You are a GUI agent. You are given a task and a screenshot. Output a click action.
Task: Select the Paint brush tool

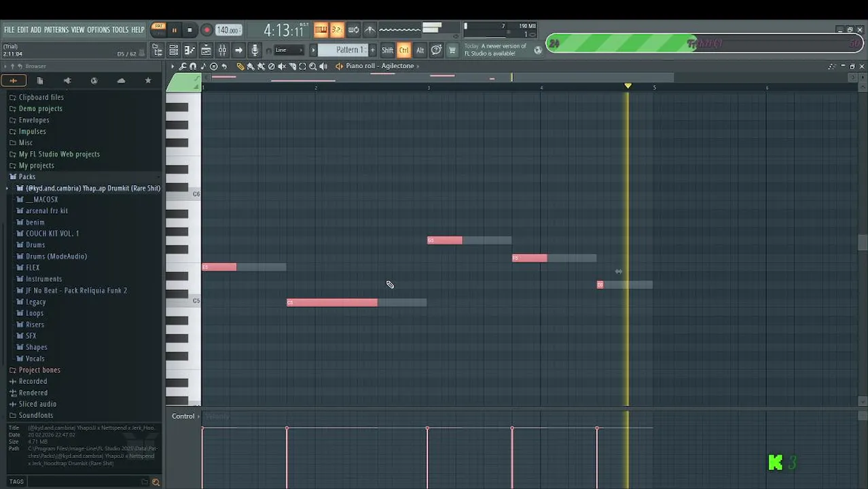point(251,66)
